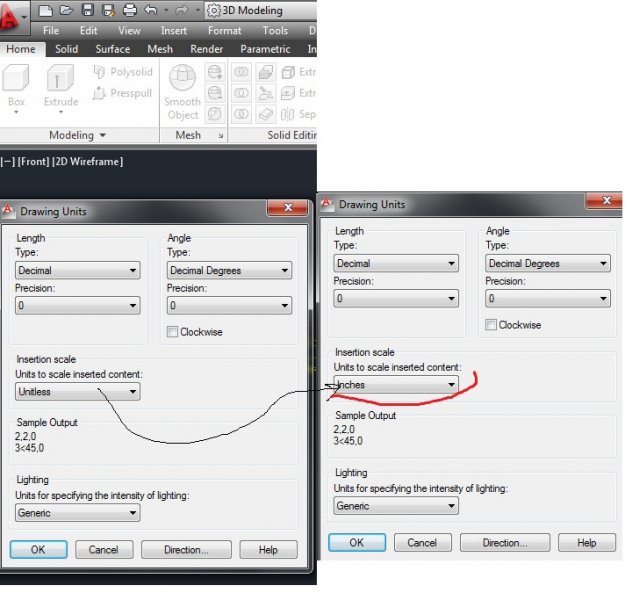Click the middle-row icon right of the boolean icons
625x600 pixels.
pyautogui.click(x=265, y=93)
